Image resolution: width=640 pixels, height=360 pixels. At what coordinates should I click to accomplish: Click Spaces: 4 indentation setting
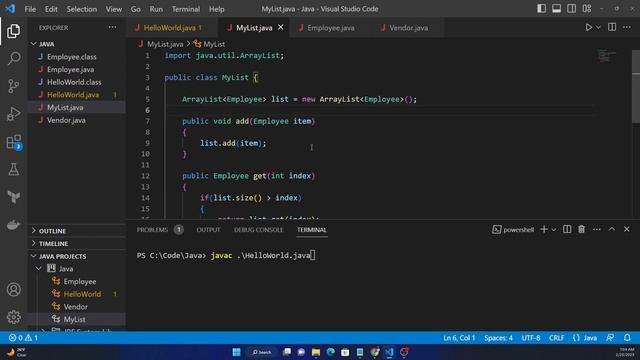498,338
